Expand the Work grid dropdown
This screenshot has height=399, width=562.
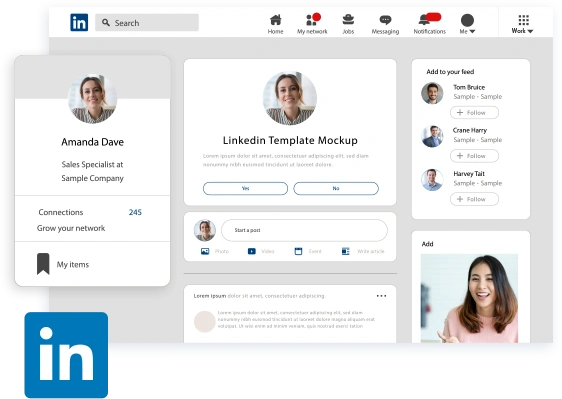[x=523, y=24]
